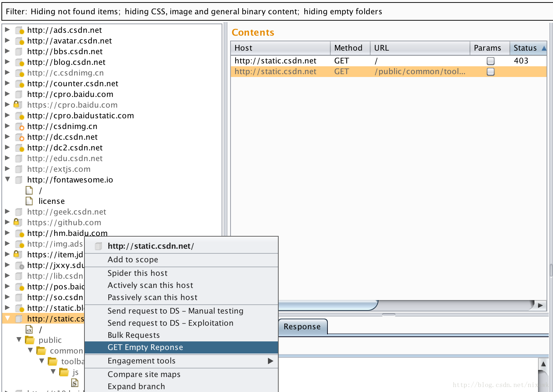Click the common folder icon

pyautogui.click(x=41, y=351)
